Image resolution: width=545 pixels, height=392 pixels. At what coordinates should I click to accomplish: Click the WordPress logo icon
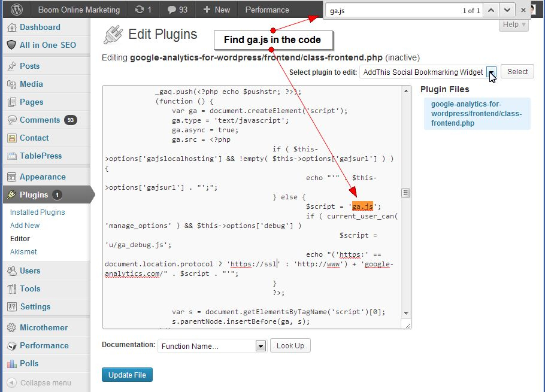16,10
